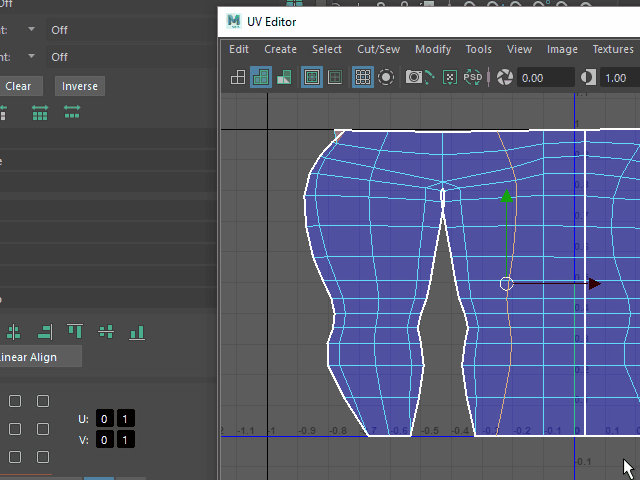
Task: Click the align UVs top icon
Action: 75,331
